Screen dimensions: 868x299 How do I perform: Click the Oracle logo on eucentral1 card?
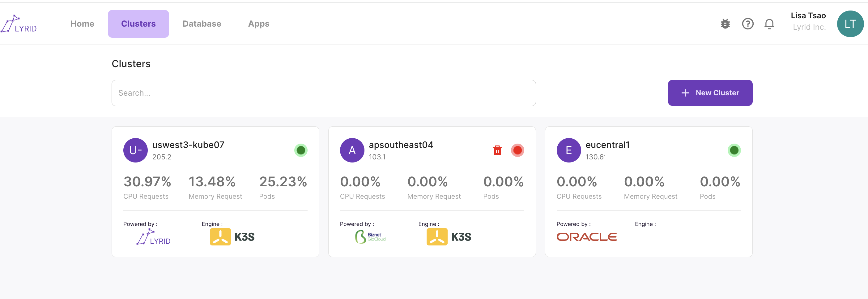tap(586, 237)
